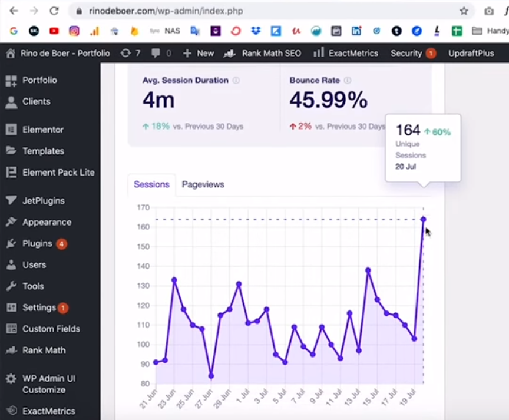
Task: Click the New button in admin bar
Action: [199, 53]
